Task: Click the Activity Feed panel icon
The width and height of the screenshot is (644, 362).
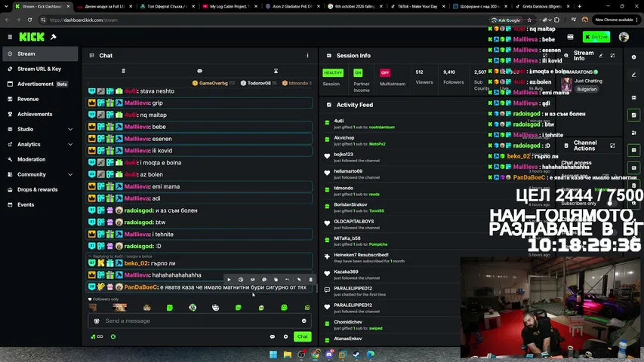Action: [x=329, y=105]
